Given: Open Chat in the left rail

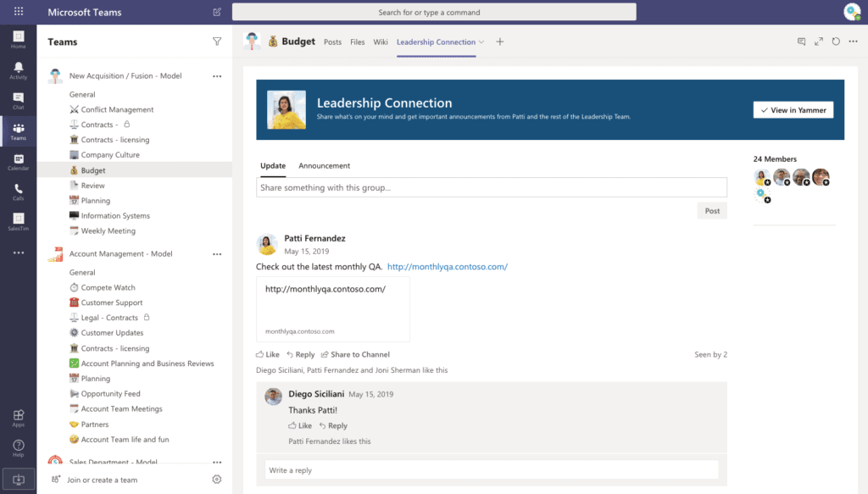Looking at the screenshot, I should click(x=19, y=101).
